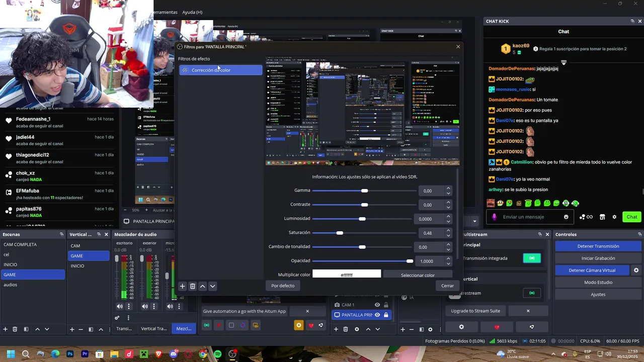
Task: Open virtual camera settings gear
Action: point(636,270)
